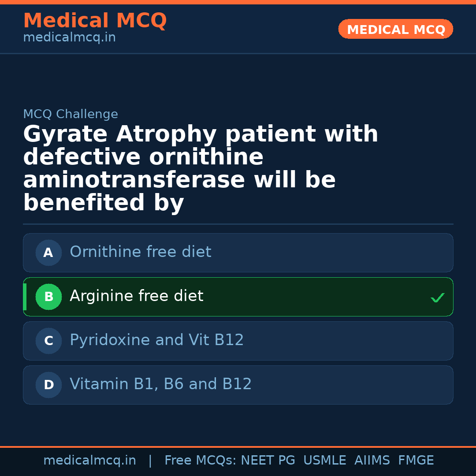Select answer option D, Vitamin B1, B6 and B12
The width and height of the screenshot is (476, 476).
[238, 385]
